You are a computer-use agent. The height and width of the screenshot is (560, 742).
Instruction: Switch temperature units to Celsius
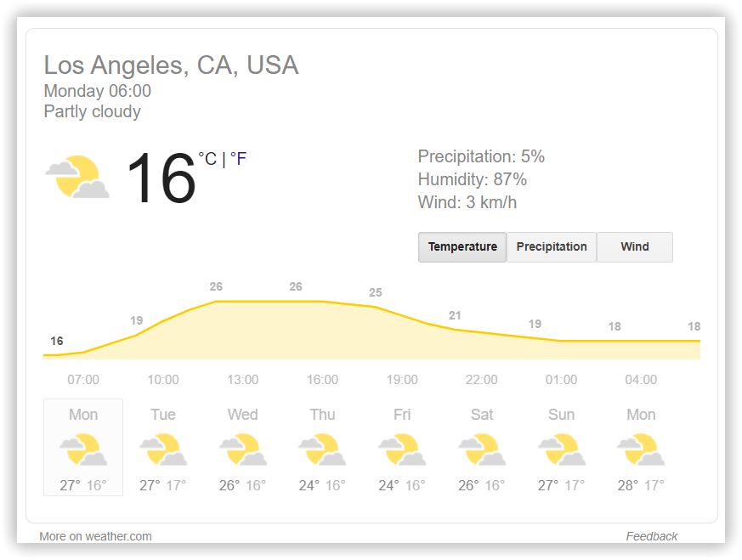click(x=207, y=158)
